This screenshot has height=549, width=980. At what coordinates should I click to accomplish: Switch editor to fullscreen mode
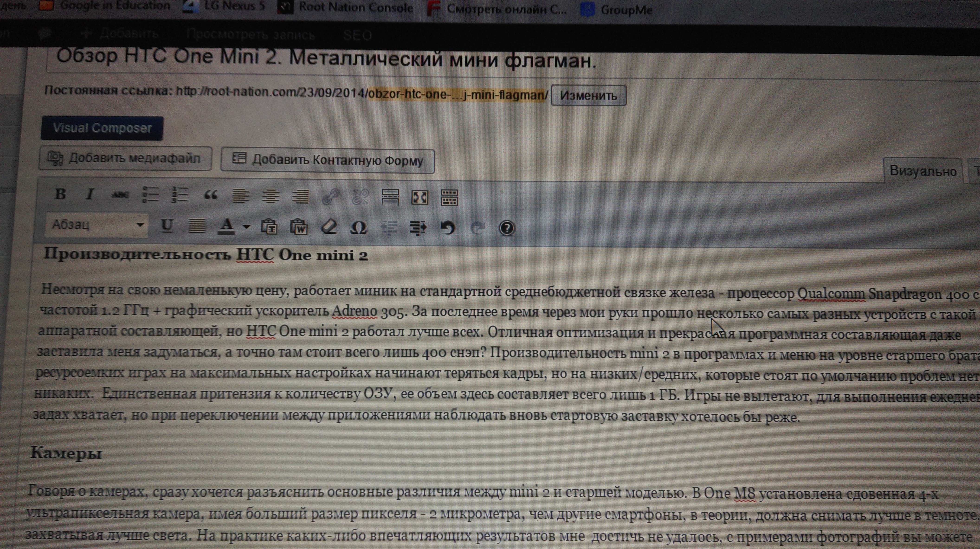point(420,198)
